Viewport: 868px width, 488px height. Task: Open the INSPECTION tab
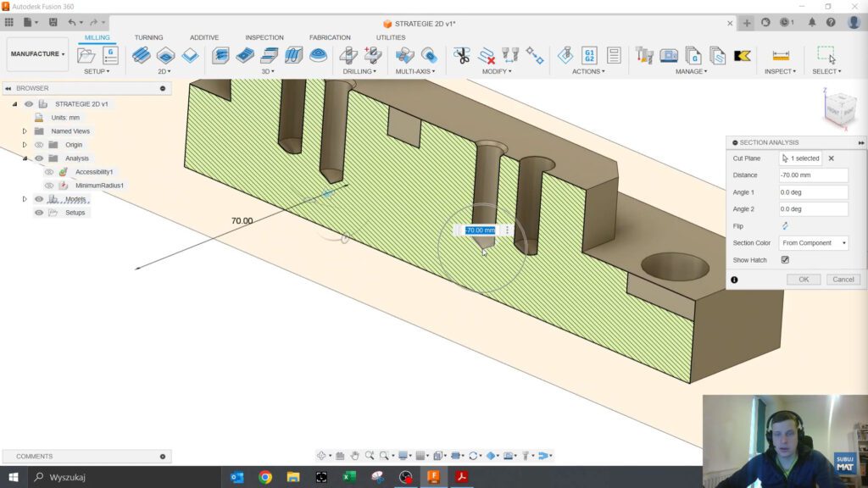pyautogui.click(x=264, y=37)
